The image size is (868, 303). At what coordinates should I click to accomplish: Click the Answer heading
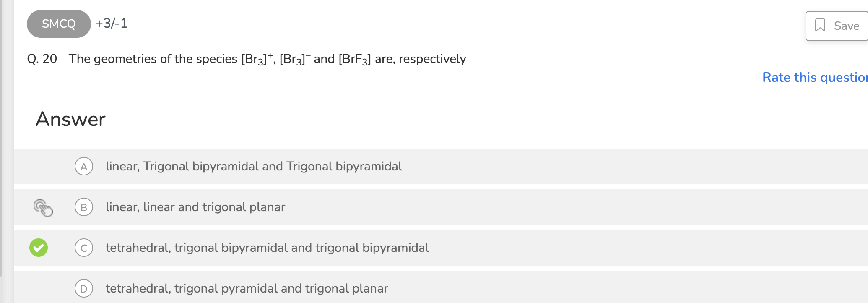click(70, 119)
